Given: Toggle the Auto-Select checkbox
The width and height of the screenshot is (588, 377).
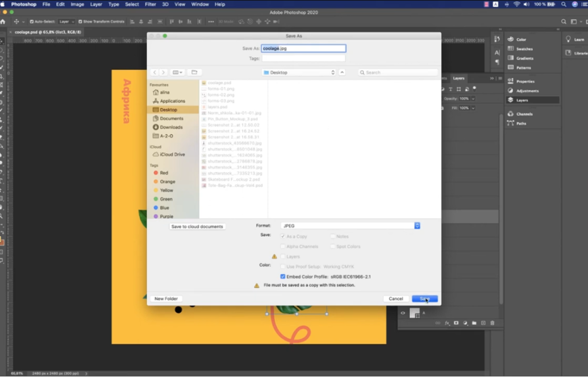Looking at the screenshot, I should point(32,22).
